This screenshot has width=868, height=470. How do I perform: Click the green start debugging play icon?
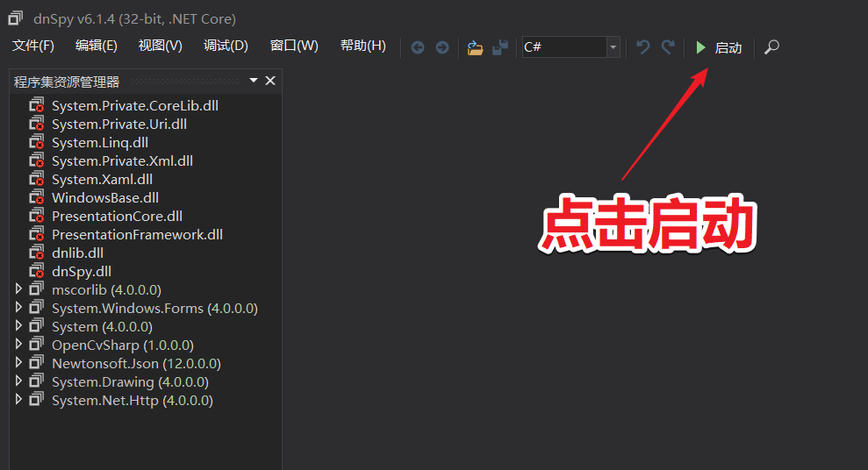(701, 47)
